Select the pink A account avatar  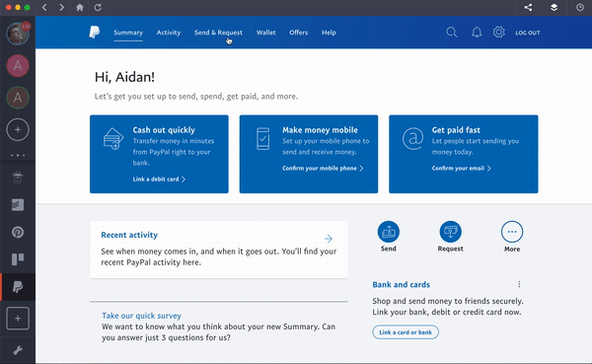tap(18, 66)
